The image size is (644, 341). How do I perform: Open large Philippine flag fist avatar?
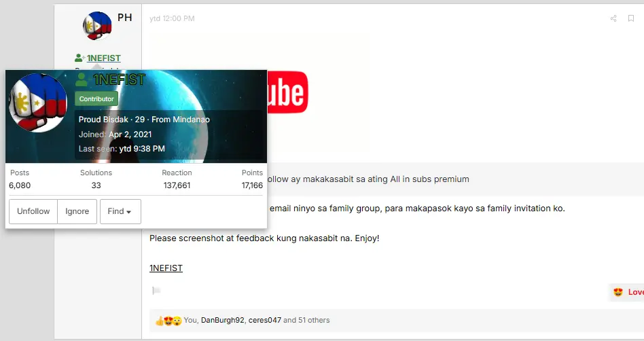click(38, 103)
